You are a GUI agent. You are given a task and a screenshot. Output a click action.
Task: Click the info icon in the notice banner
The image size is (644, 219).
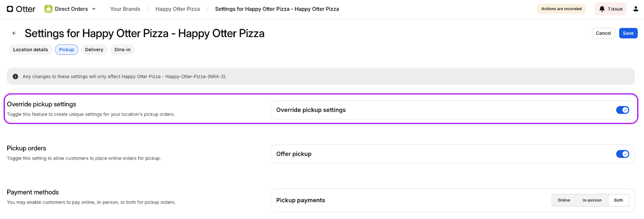15,77
